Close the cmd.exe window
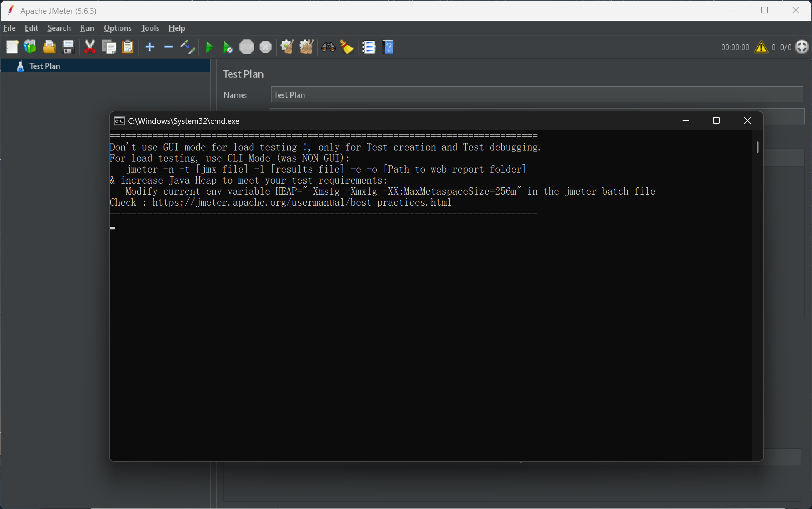812x509 pixels. [x=747, y=120]
